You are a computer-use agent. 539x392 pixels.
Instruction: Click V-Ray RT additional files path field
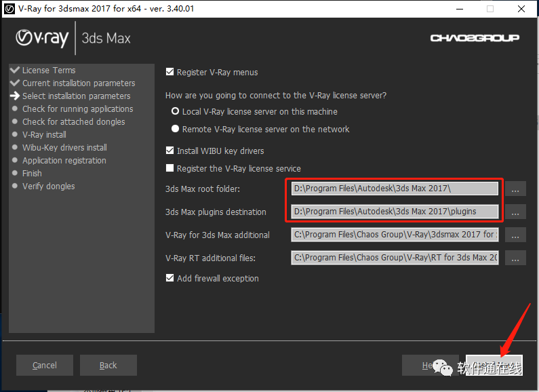tap(395, 258)
